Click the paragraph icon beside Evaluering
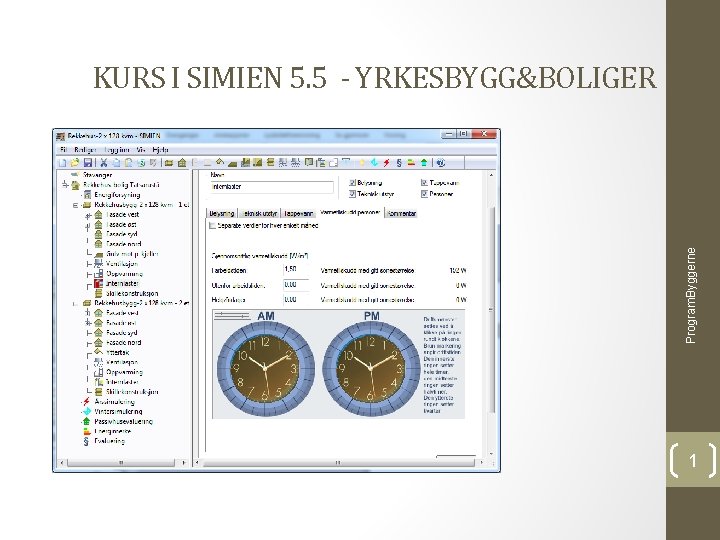 click(x=86, y=441)
